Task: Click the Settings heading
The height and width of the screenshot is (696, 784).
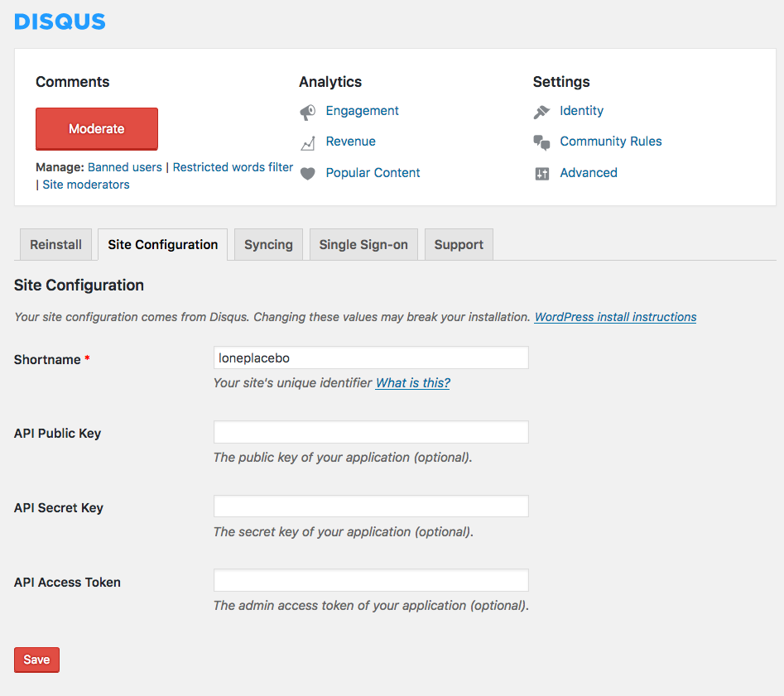Action: (x=561, y=81)
